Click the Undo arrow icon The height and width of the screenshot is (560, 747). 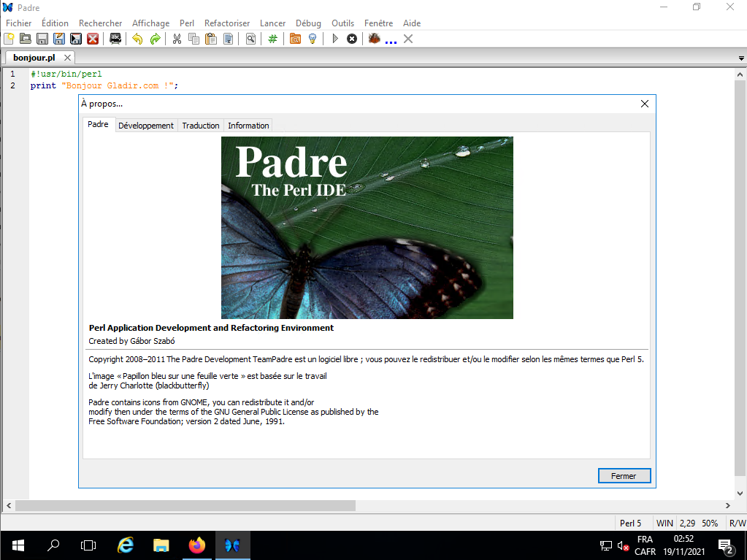point(137,39)
